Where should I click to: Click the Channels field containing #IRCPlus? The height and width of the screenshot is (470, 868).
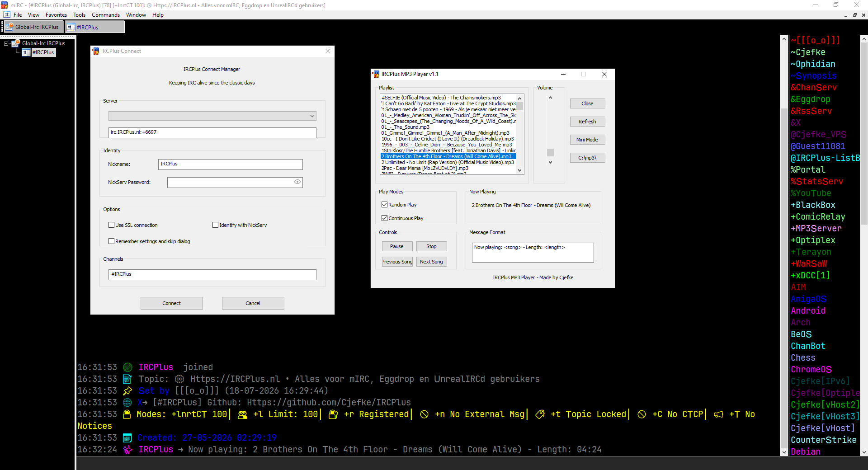pyautogui.click(x=212, y=274)
